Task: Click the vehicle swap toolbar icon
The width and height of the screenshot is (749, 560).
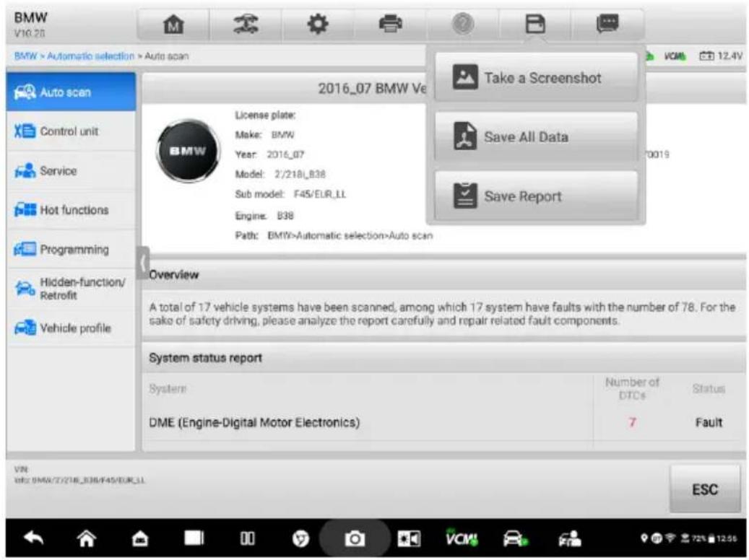Action: [x=246, y=24]
